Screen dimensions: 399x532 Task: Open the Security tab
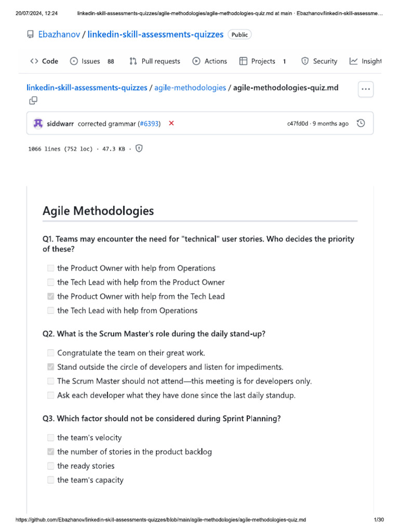pyautogui.click(x=319, y=61)
